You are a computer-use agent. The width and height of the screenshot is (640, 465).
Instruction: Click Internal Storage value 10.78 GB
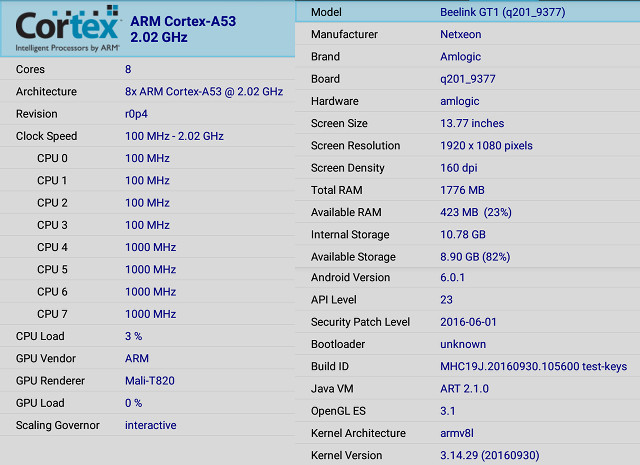pos(463,235)
